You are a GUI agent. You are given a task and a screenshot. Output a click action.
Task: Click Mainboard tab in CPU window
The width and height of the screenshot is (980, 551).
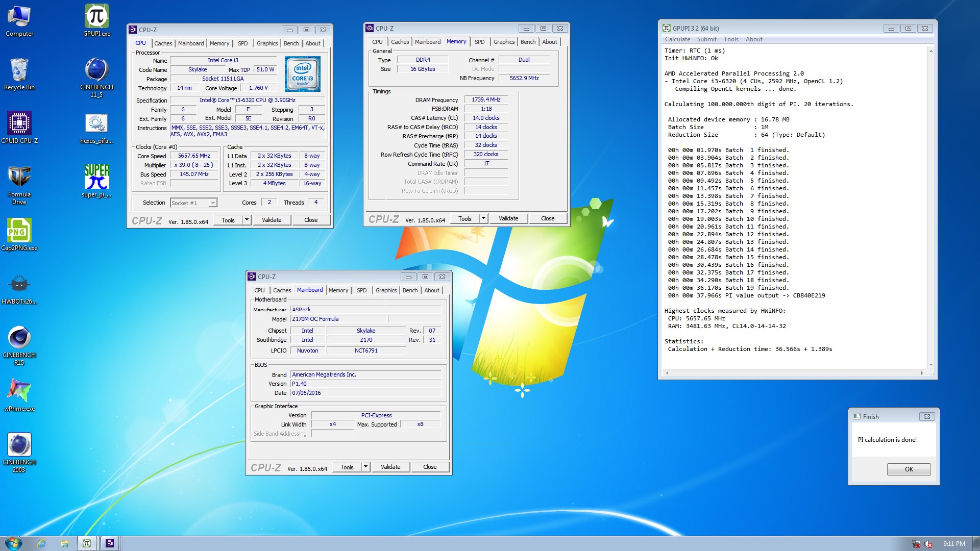pyautogui.click(x=191, y=43)
